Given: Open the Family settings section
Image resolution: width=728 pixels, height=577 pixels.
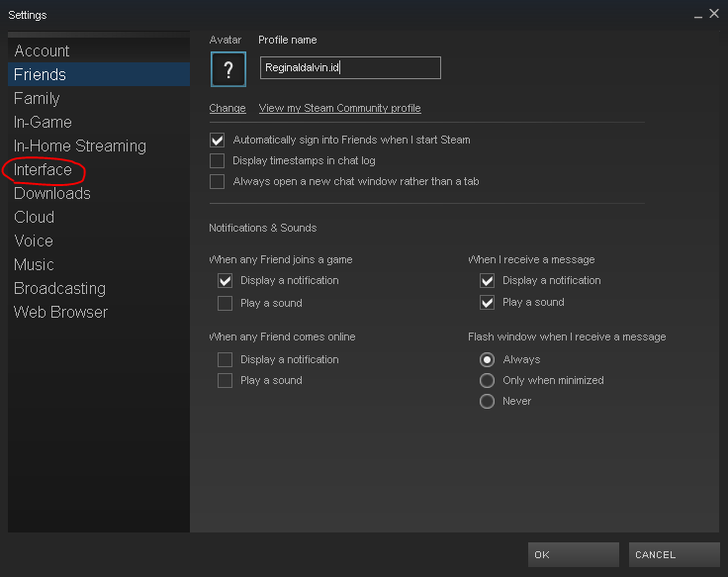Looking at the screenshot, I should tap(99, 98).
